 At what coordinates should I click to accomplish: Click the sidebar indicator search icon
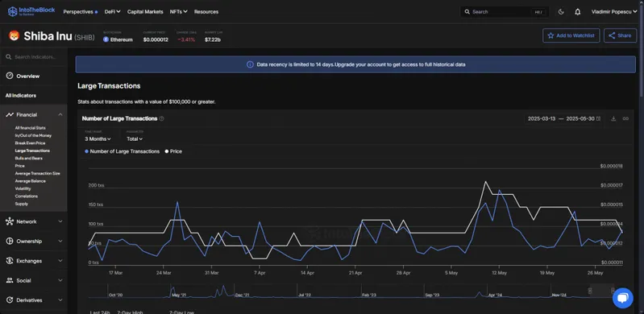[9, 57]
